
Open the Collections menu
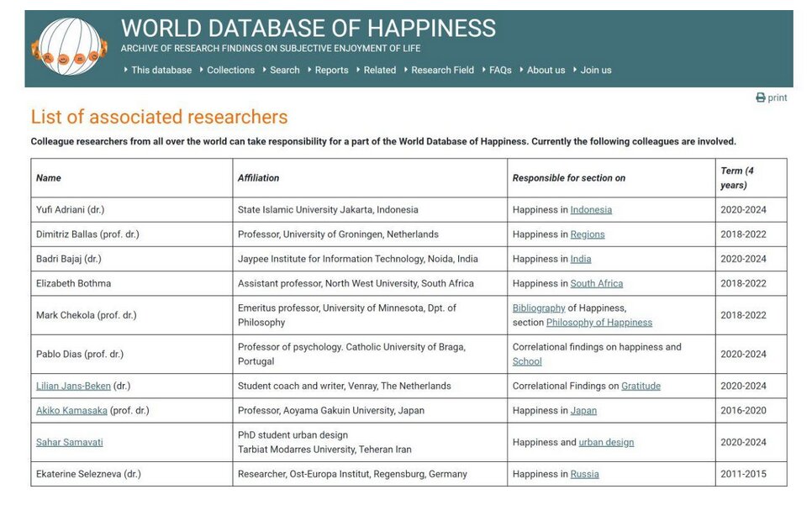pos(230,70)
